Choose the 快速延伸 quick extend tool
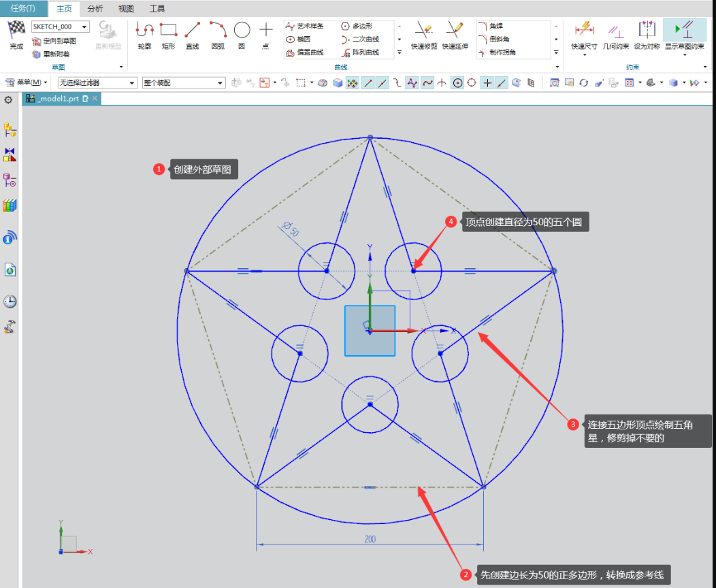The width and height of the screenshot is (716, 588). pos(455,35)
